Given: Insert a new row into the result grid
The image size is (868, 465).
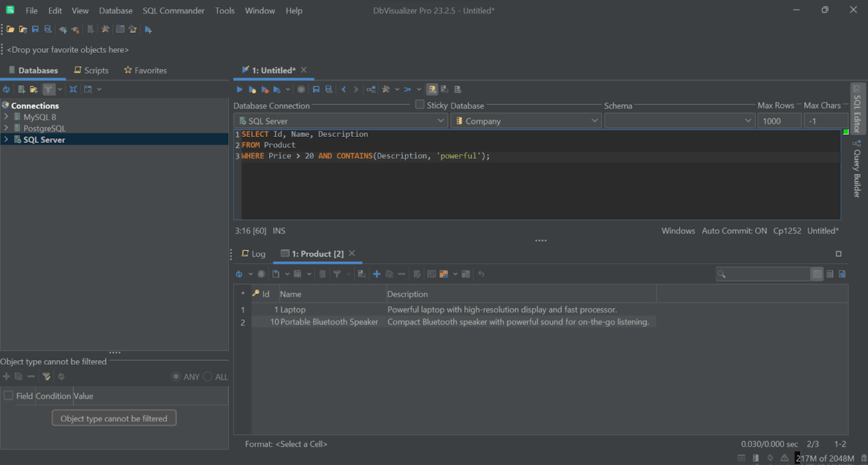Looking at the screenshot, I should pos(377,273).
